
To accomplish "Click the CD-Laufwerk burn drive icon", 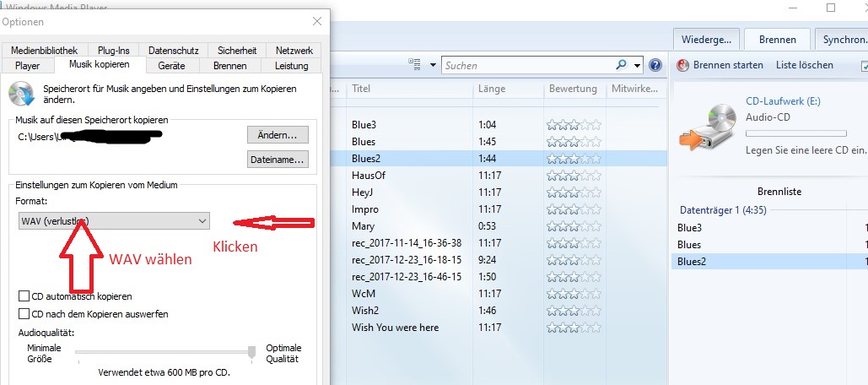I will coord(709,127).
